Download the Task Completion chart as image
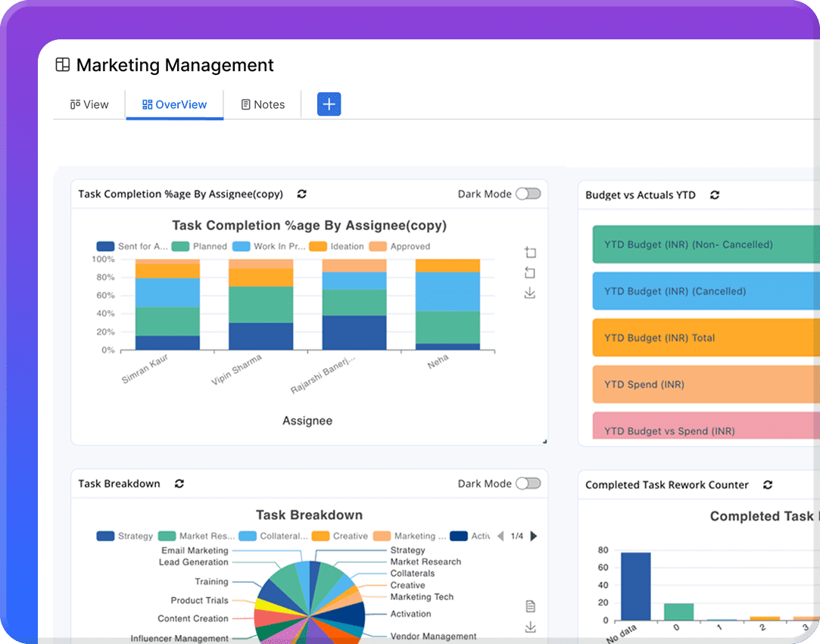820x644 pixels. 530,293
